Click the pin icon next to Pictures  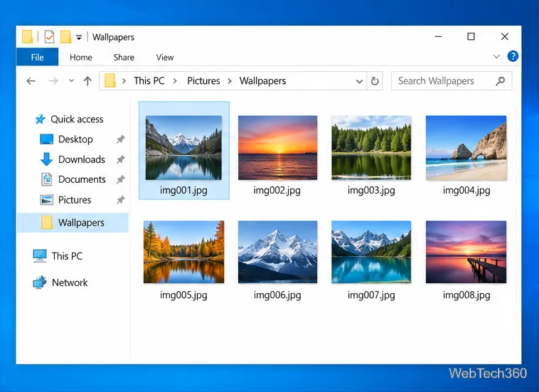point(120,200)
